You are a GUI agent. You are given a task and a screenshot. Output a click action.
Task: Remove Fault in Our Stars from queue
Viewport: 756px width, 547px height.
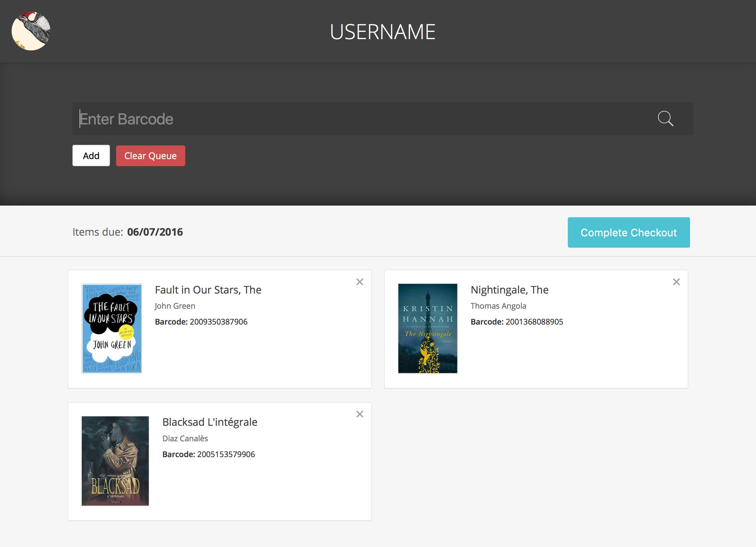click(360, 282)
